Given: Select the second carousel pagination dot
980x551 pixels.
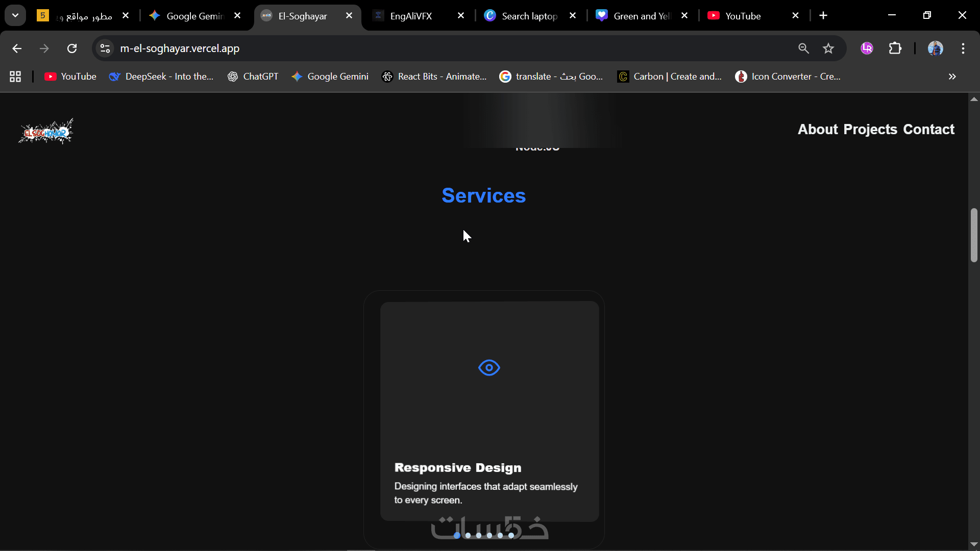Looking at the screenshot, I should pyautogui.click(x=468, y=535).
